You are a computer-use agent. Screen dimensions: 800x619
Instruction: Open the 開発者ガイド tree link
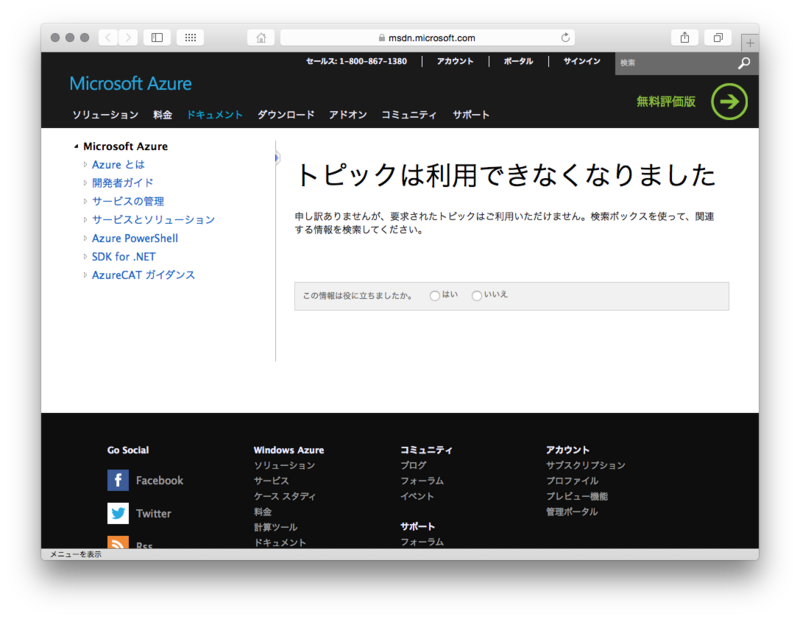pos(122,183)
